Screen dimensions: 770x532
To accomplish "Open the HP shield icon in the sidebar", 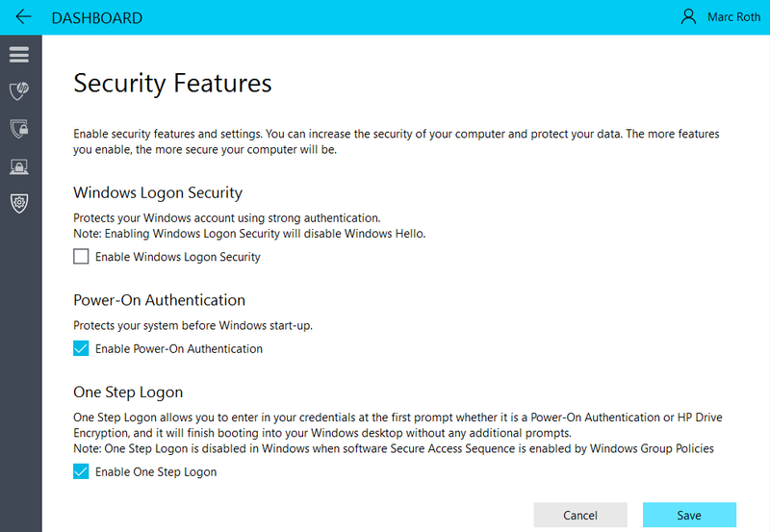I will pos(19,90).
